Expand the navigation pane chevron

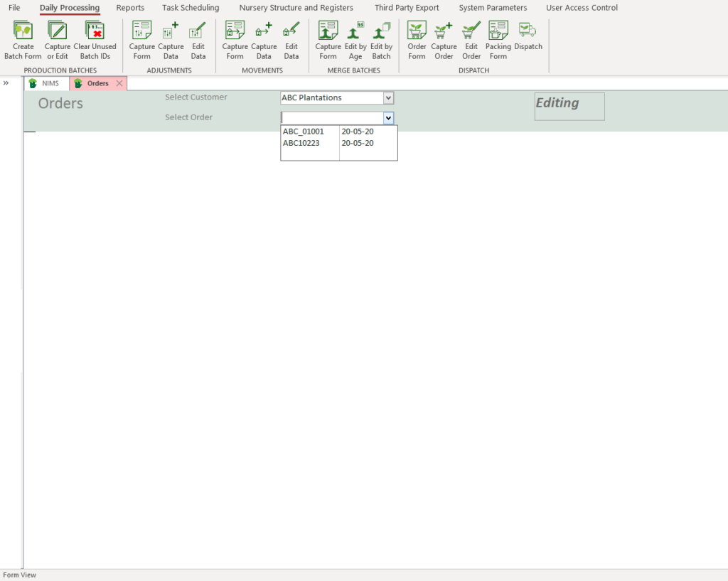(x=6, y=83)
